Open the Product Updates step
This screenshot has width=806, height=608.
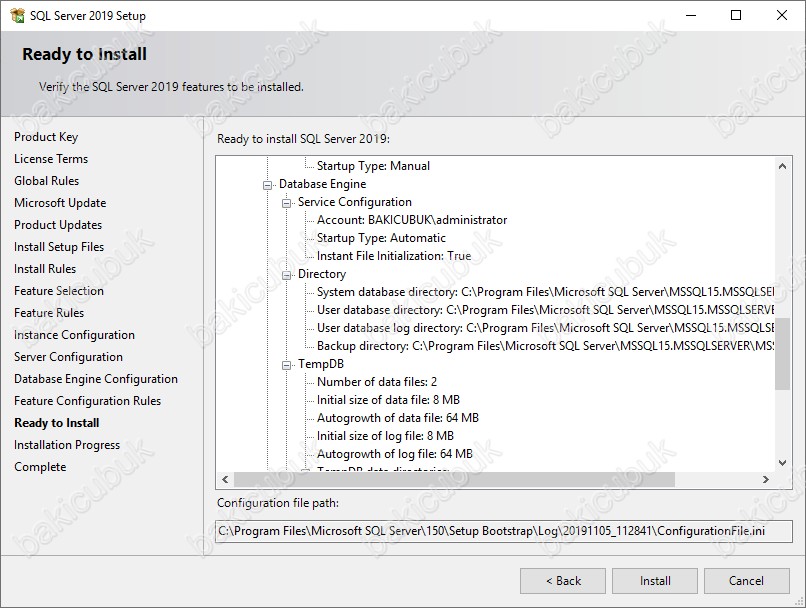[58, 225]
